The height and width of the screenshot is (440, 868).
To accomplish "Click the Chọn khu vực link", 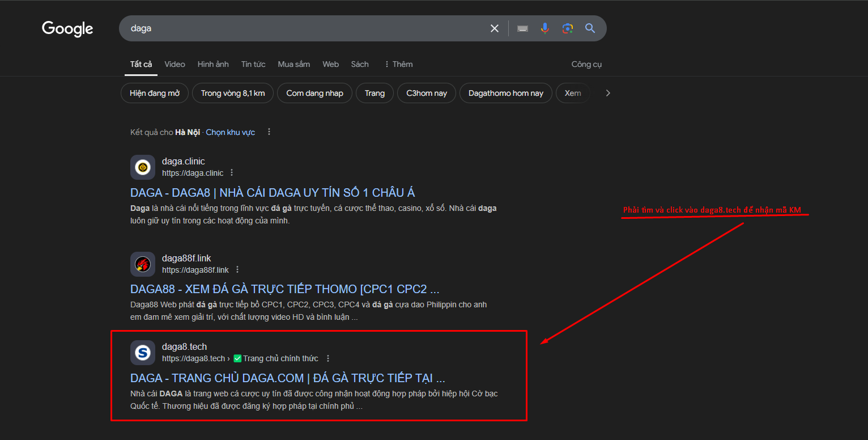I will (x=230, y=132).
